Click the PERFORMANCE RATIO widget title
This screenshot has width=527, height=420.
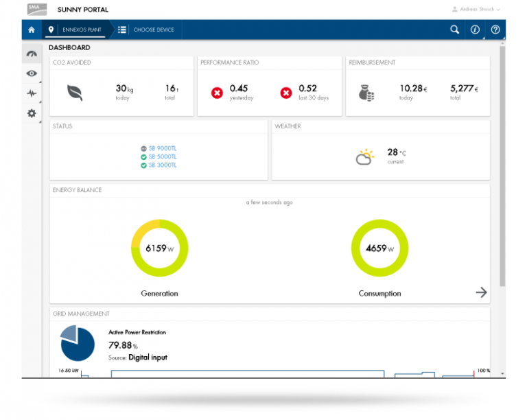[230, 62]
